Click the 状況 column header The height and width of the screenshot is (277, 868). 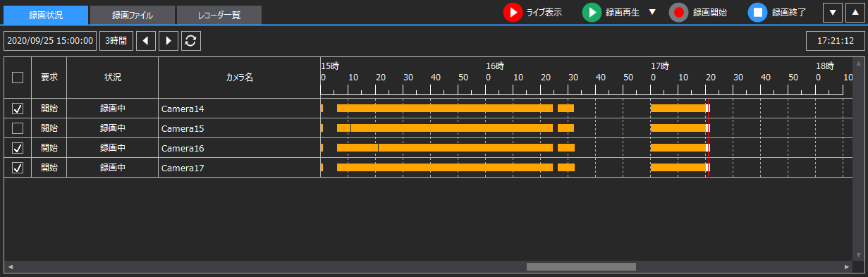[113, 78]
